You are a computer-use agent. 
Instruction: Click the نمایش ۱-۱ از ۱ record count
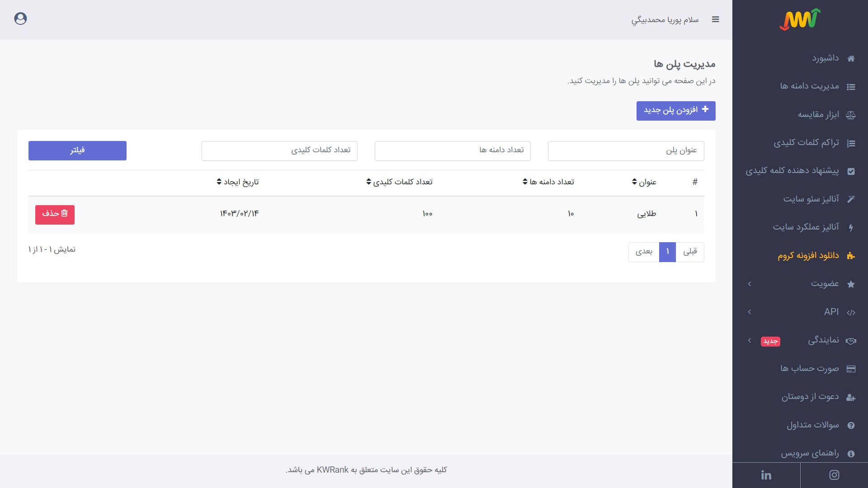click(x=52, y=250)
